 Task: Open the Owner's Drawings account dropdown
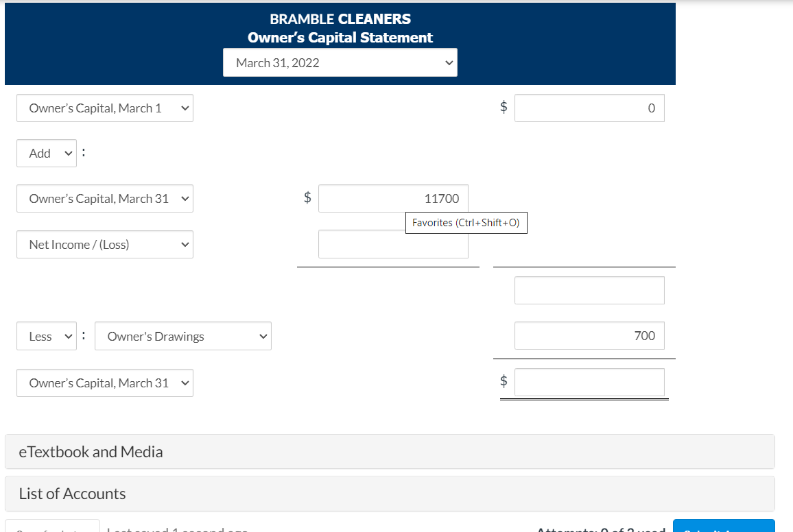click(182, 336)
